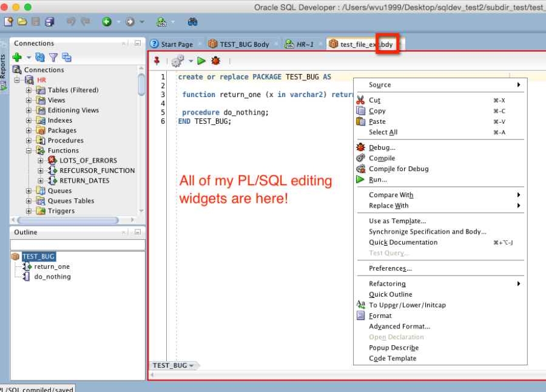Choose Synchronize Specification and Body...
546x392 pixels.
point(440,232)
